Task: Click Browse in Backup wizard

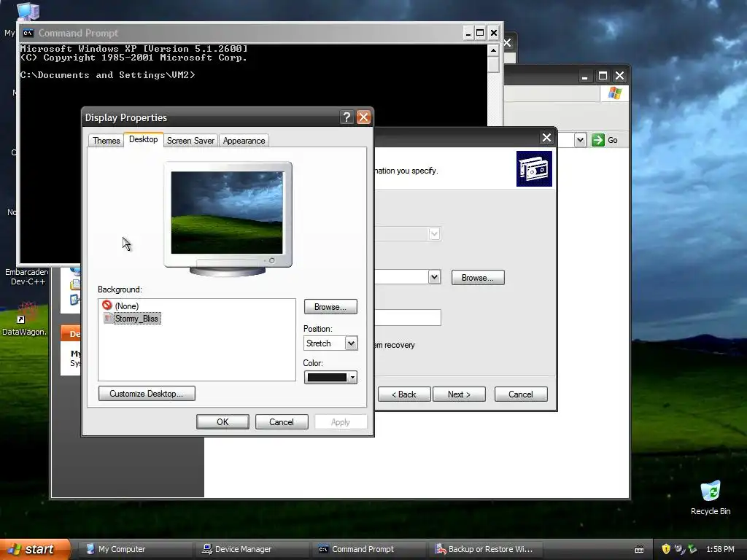Action: [478, 278]
